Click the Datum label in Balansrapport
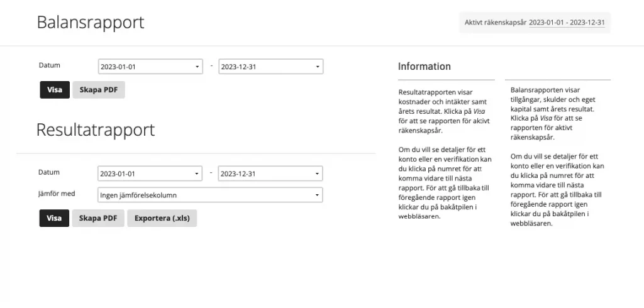The width and height of the screenshot is (644, 308). pos(49,65)
